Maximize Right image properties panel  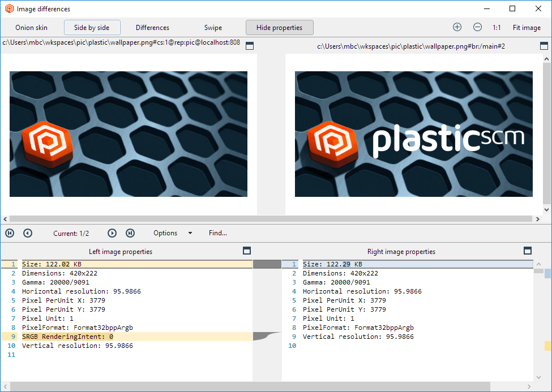tap(527, 251)
